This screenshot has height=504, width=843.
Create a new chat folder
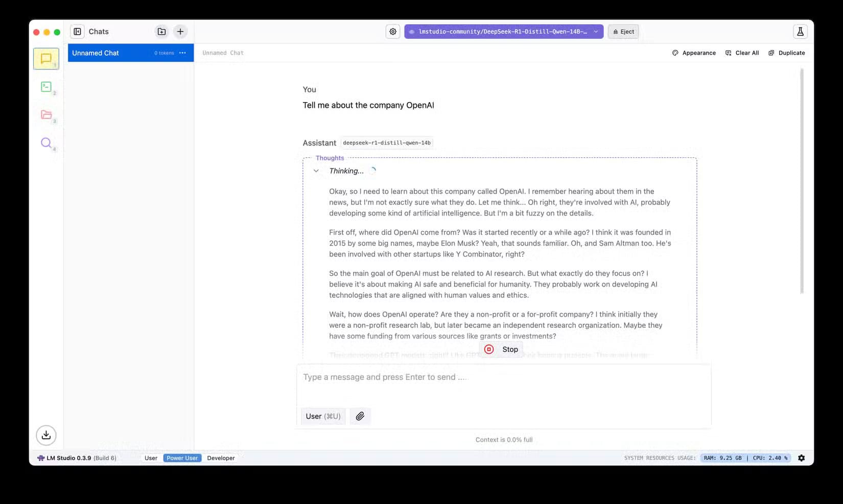(161, 32)
